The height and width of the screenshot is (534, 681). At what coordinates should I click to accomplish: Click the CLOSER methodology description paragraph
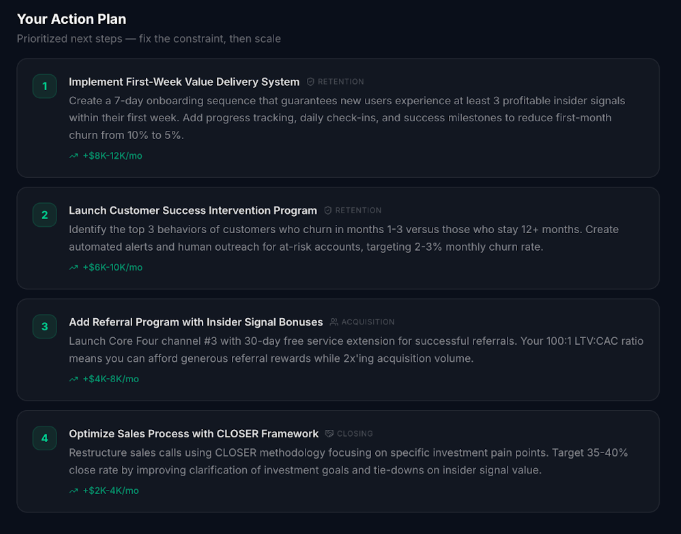point(350,461)
